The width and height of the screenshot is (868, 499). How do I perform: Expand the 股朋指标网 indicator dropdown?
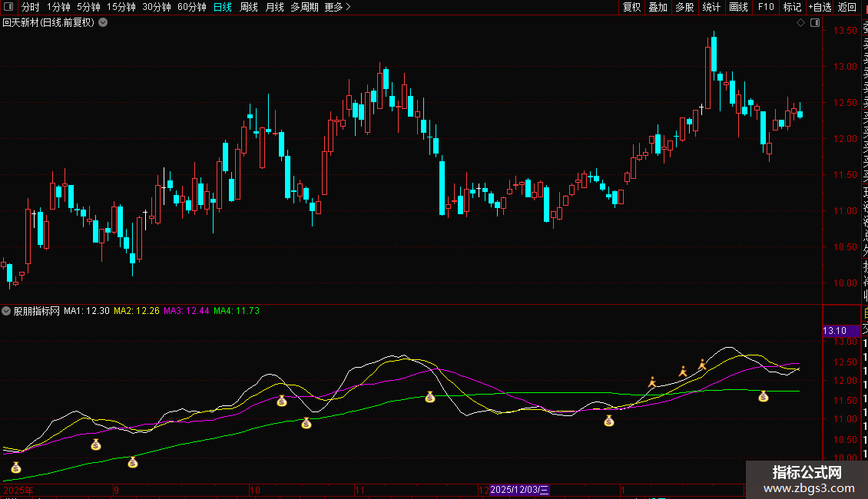click(6, 312)
